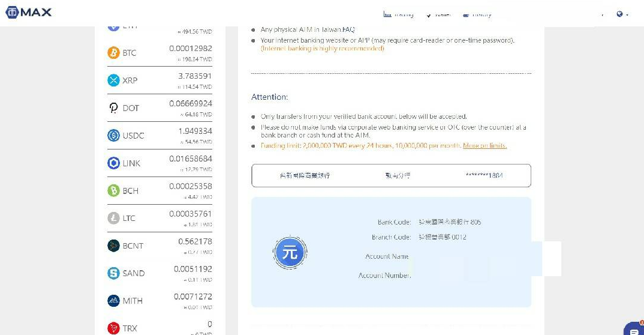Click BCNT balance 0.562178
The width and height of the screenshot is (644, 335).
tap(195, 241)
